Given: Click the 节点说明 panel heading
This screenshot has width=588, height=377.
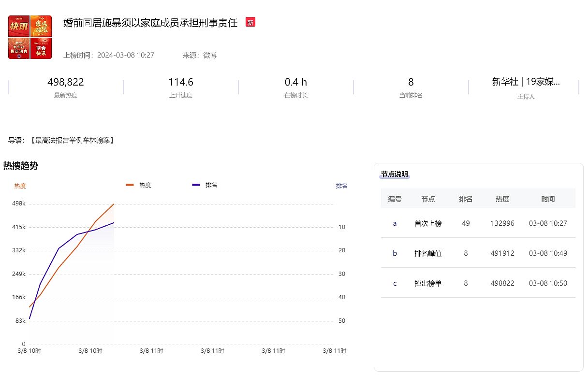Looking at the screenshot, I should pos(395,174).
